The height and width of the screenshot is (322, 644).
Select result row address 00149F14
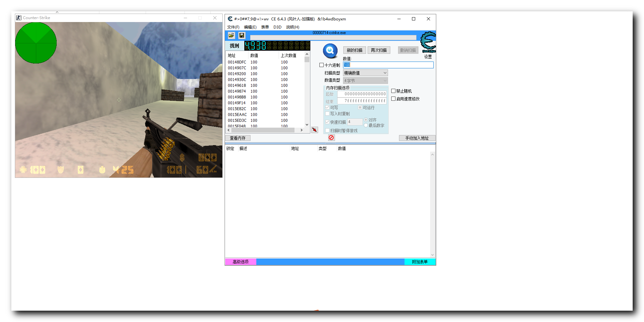coord(265,103)
